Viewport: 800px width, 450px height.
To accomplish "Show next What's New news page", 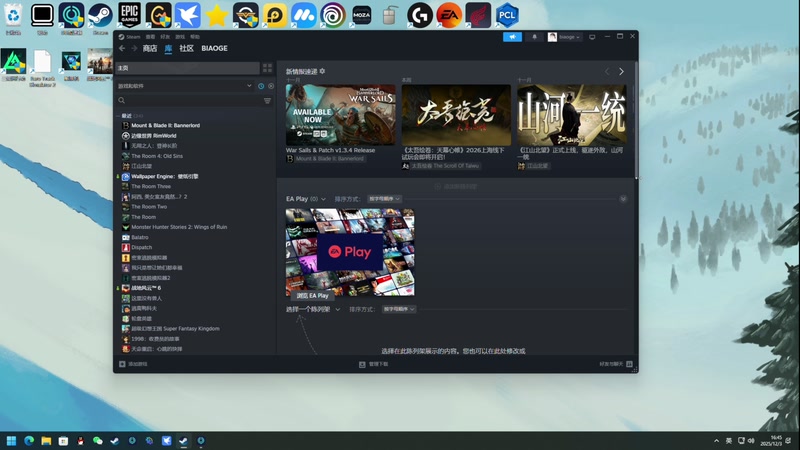I will point(621,71).
